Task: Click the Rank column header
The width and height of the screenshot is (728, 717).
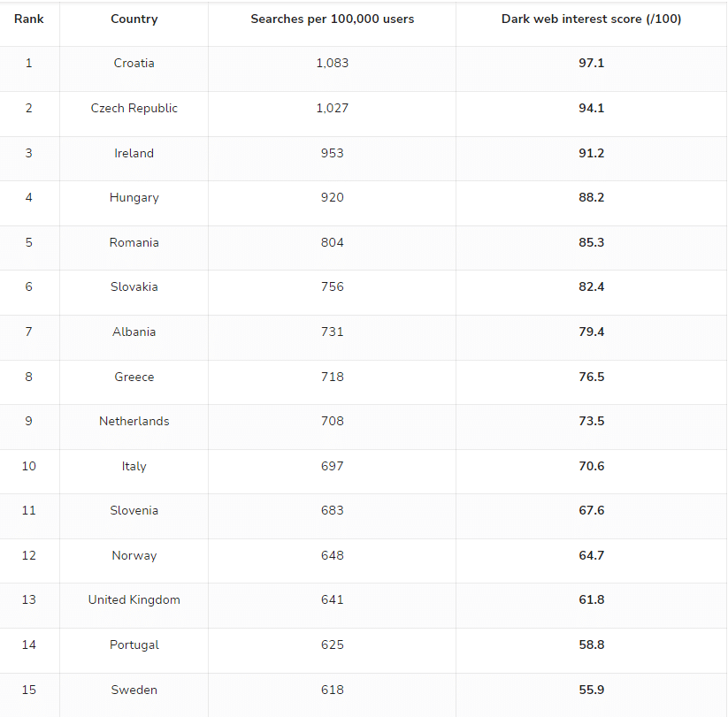Action: (29, 19)
